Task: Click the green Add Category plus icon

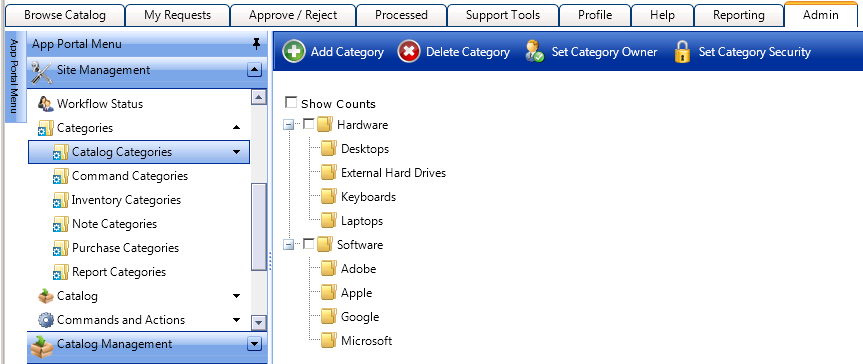Action: coord(294,52)
